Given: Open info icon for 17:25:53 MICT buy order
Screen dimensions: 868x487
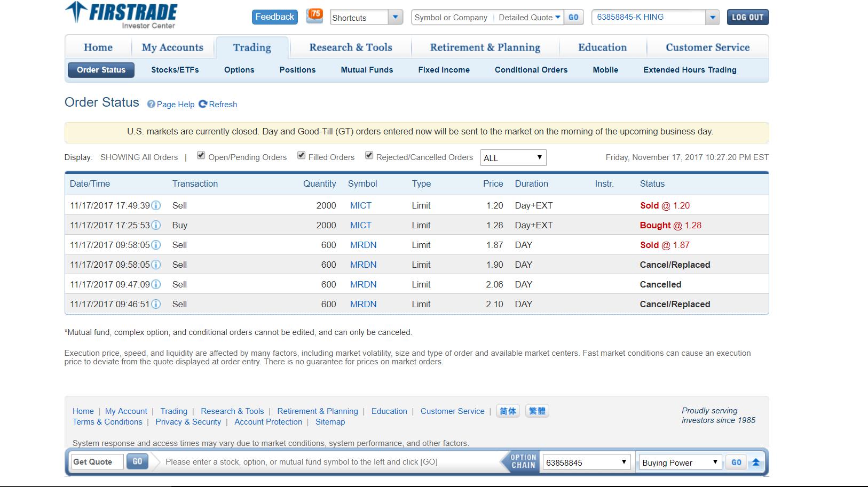Looking at the screenshot, I should click(x=156, y=225).
